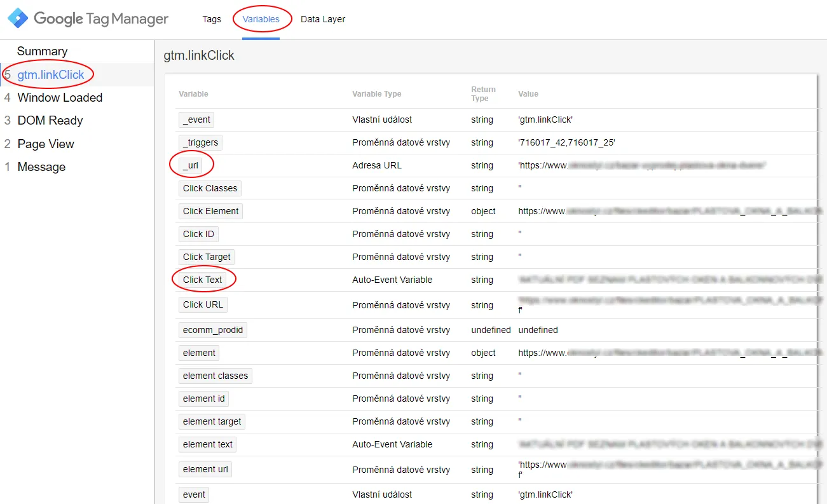Click "Proměnná datové vrstvy" in Click ID row

tap(401, 234)
